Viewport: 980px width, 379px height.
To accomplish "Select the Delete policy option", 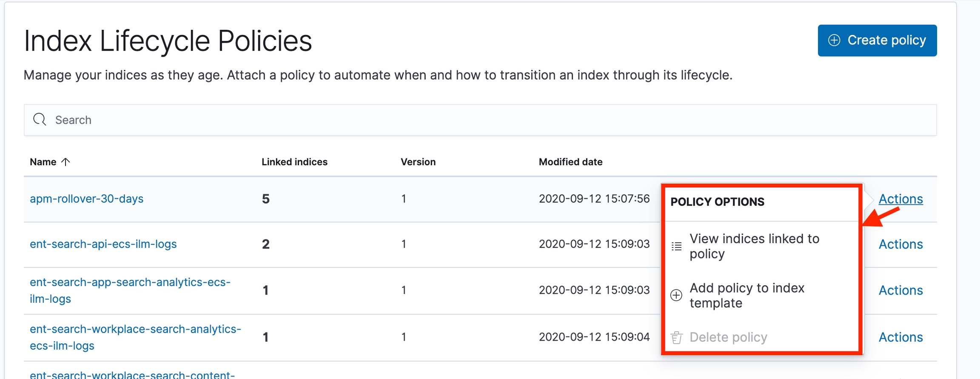I will point(728,337).
